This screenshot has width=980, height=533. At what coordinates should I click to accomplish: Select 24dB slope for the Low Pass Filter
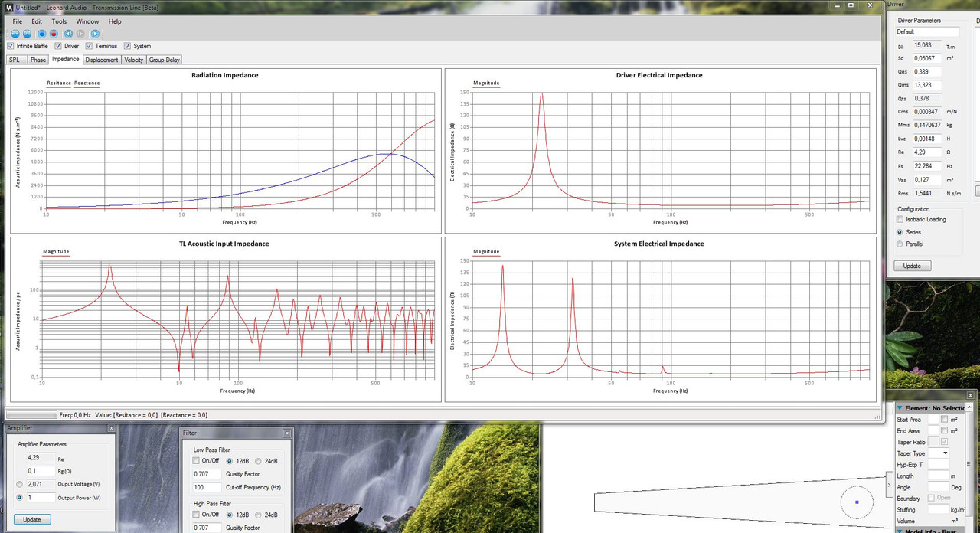point(258,461)
